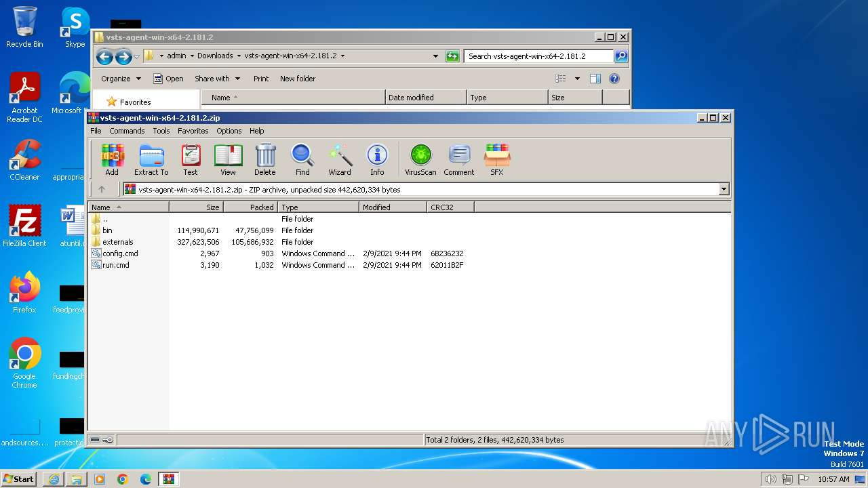Image resolution: width=868 pixels, height=488 pixels.
Task: Click the Add toolbar icon in WinRAR
Action: pos(112,160)
